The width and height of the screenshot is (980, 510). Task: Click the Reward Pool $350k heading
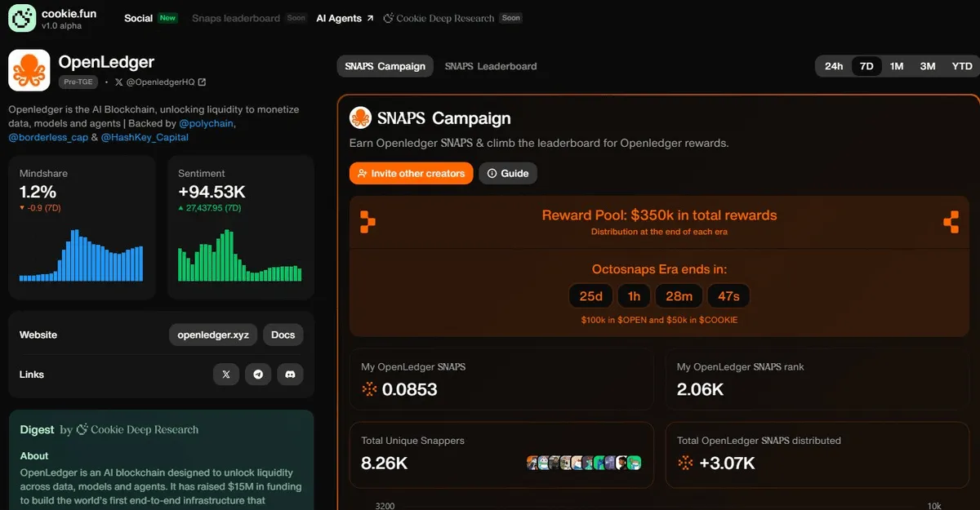point(659,215)
